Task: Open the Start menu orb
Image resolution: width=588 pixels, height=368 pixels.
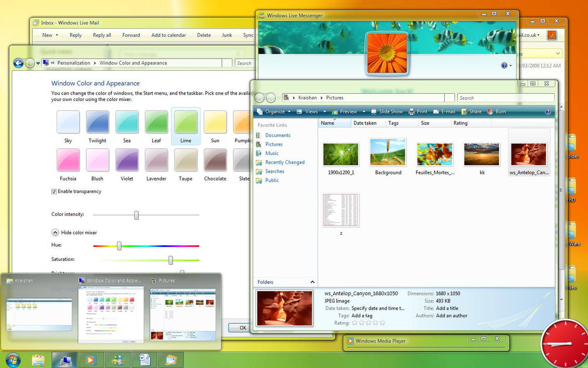Action: (x=12, y=360)
